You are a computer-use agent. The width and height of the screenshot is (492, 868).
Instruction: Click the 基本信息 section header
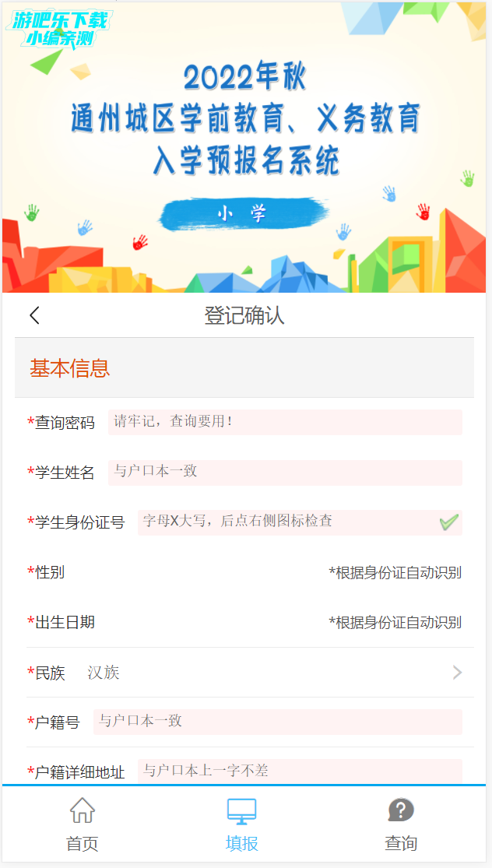(244, 367)
